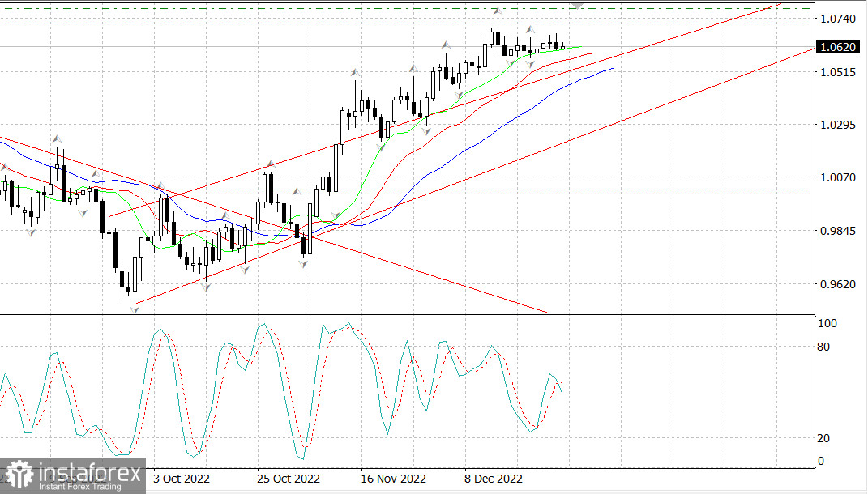Select the 1.0070 price scale value
This screenshot has height=494, width=868.
[x=838, y=177]
